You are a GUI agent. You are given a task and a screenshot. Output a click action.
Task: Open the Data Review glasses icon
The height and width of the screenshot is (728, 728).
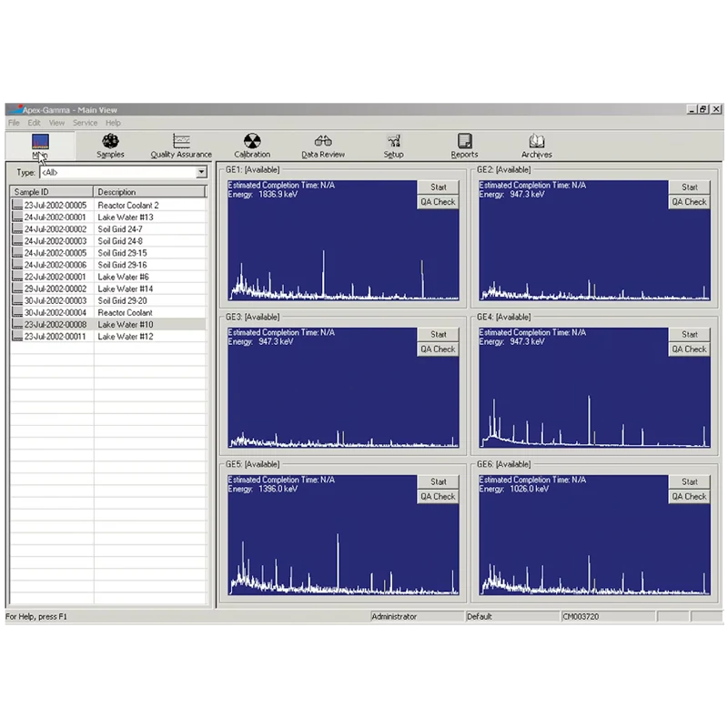[x=323, y=143]
